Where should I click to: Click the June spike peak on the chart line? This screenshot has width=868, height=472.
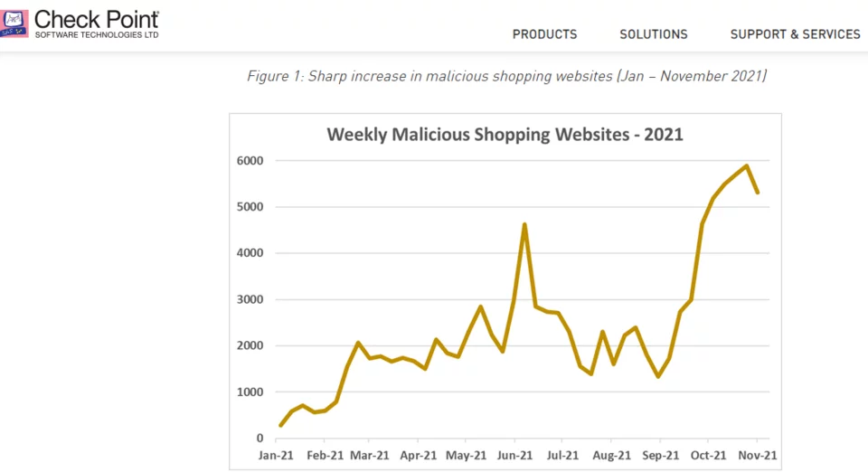point(524,224)
